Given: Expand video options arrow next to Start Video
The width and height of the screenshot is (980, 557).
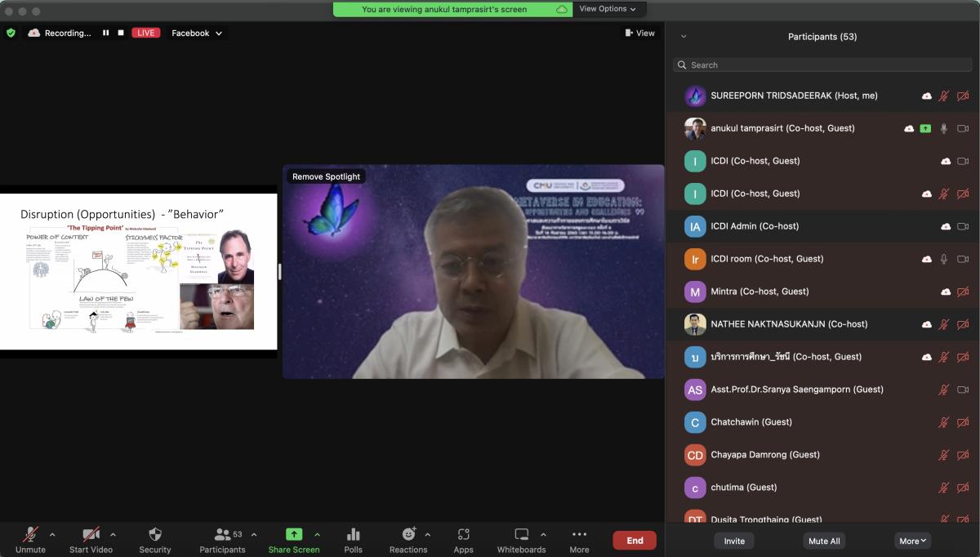Looking at the screenshot, I should coord(113,535).
